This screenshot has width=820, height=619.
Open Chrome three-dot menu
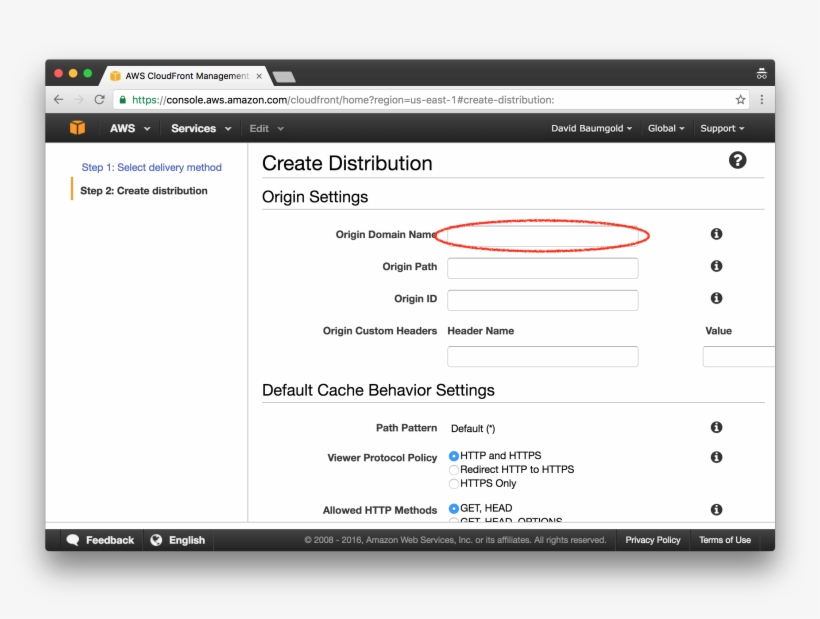pos(762,99)
